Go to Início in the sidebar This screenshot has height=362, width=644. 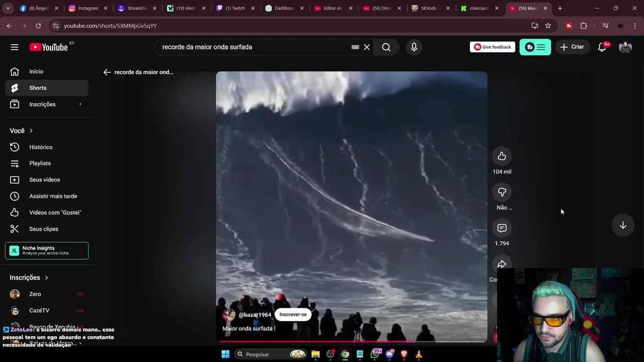tap(47, 71)
